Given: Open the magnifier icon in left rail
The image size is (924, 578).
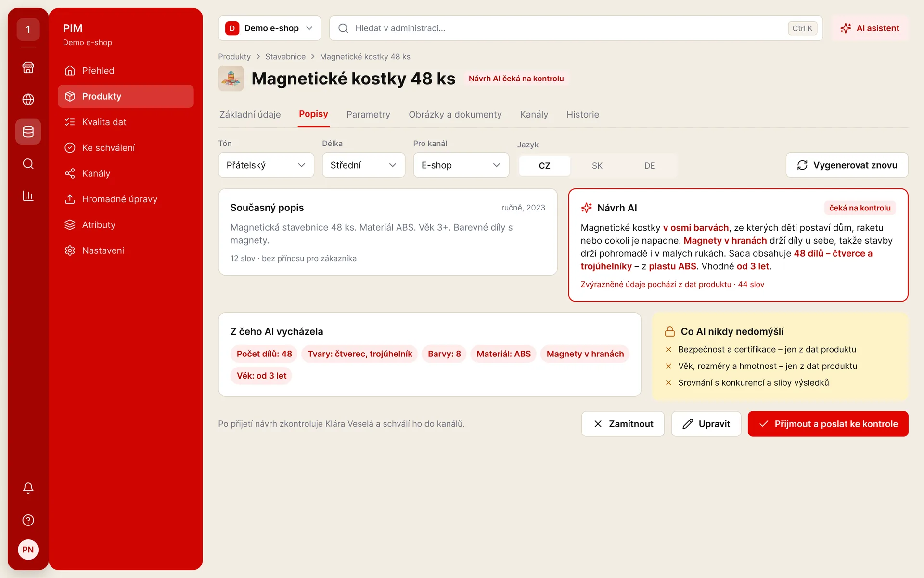Looking at the screenshot, I should click(x=28, y=164).
